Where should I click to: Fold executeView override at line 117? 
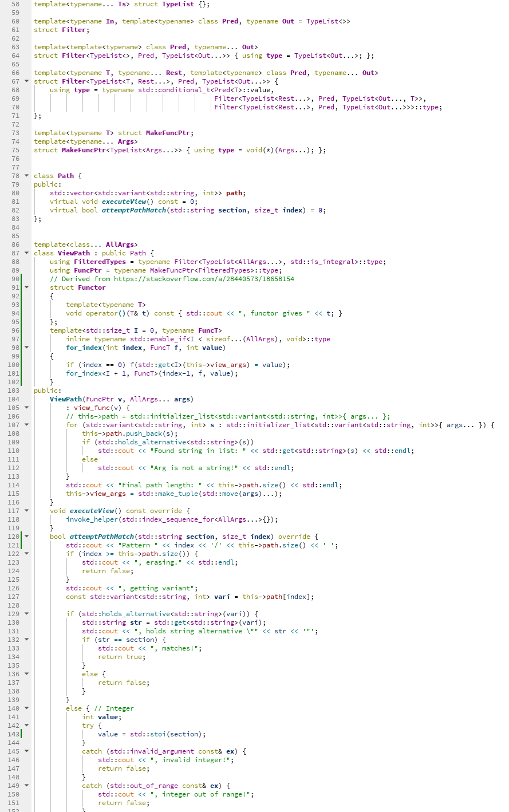[26, 511]
